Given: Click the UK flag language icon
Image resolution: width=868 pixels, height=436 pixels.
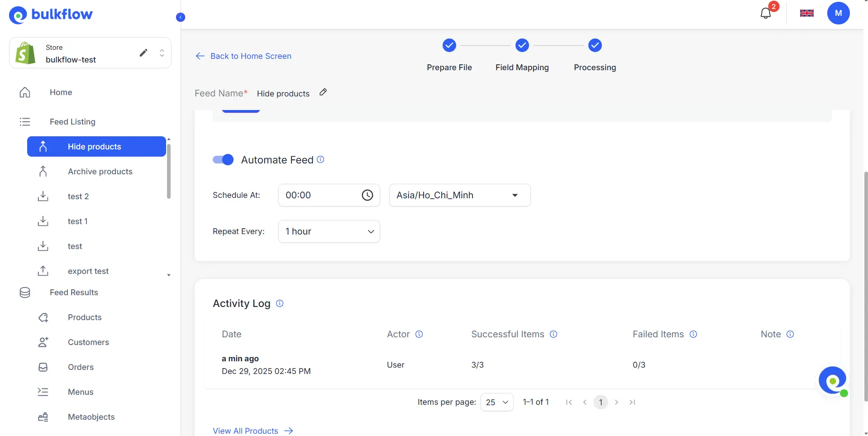Looking at the screenshot, I should point(807,13).
